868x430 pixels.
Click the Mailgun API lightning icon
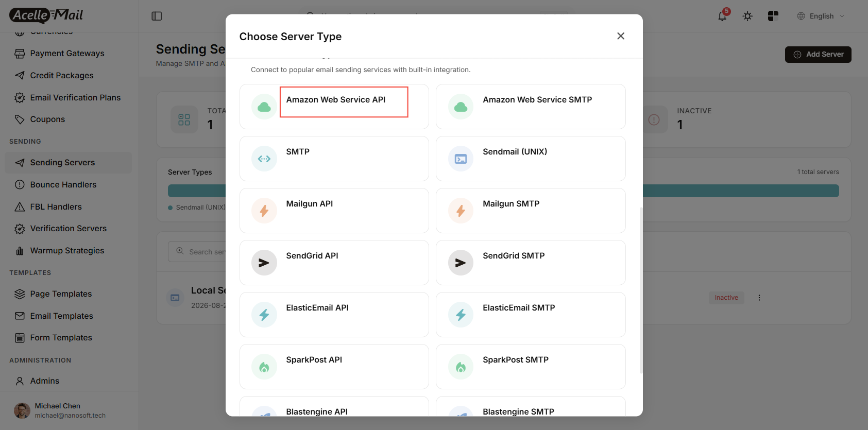tap(264, 211)
